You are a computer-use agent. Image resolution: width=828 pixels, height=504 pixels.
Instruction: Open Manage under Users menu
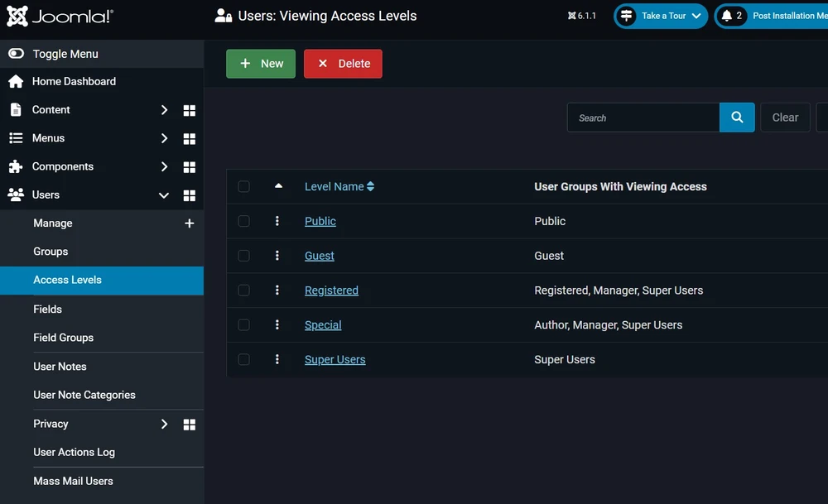click(53, 223)
